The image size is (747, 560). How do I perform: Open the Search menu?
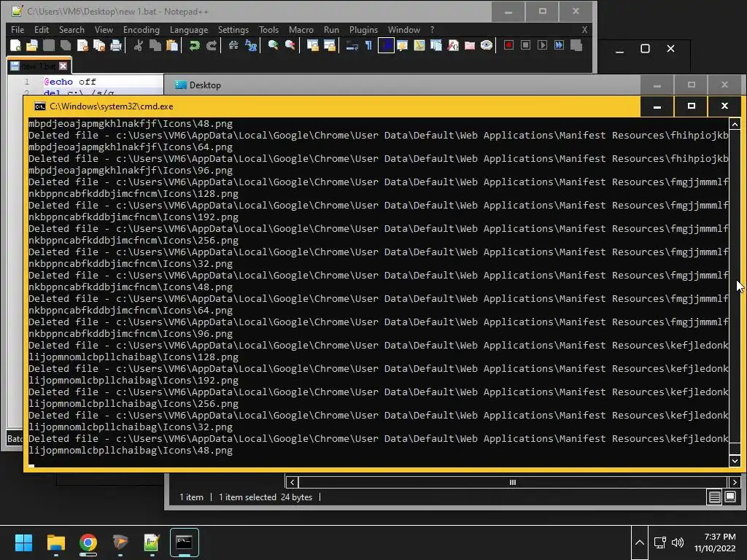[71, 29]
